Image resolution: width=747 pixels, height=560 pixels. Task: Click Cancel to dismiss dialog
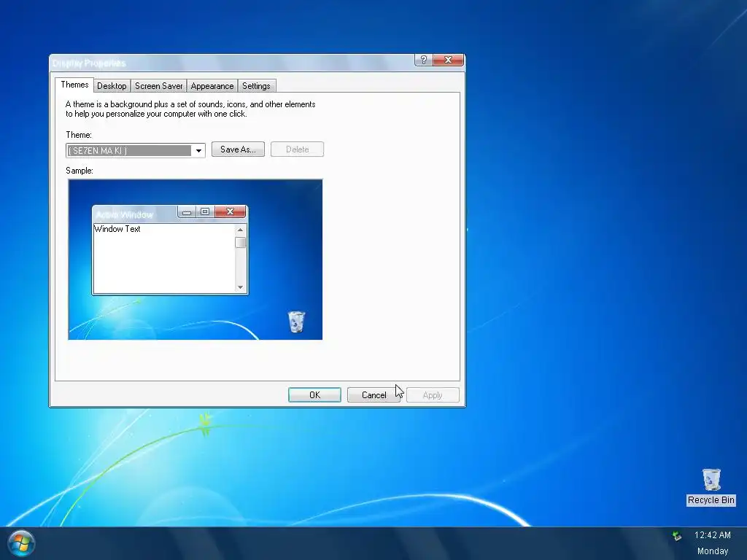point(374,394)
